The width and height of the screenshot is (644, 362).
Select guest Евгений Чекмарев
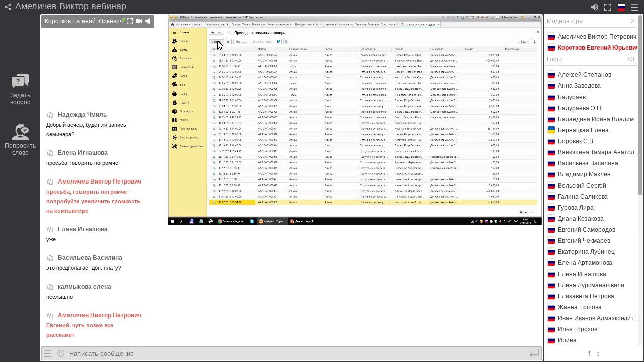584,241
